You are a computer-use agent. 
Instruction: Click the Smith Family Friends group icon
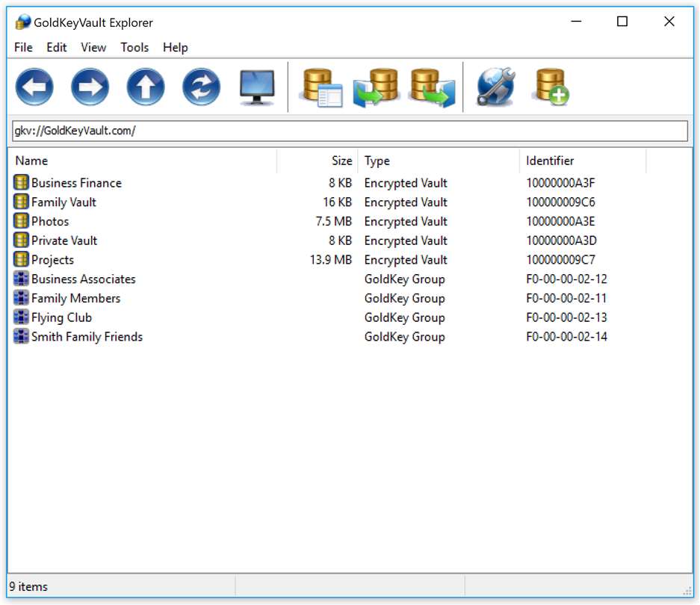21,336
